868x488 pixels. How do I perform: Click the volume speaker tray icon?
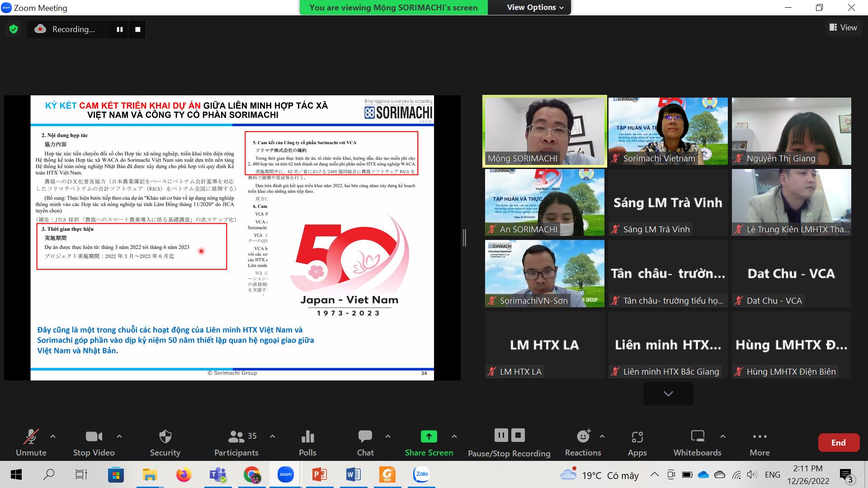tap(752, 474)
